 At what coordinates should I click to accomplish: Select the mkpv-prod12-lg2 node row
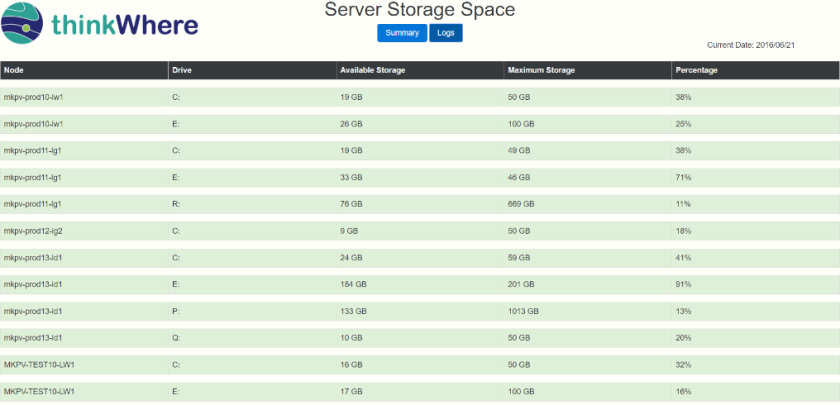[420, 231]
